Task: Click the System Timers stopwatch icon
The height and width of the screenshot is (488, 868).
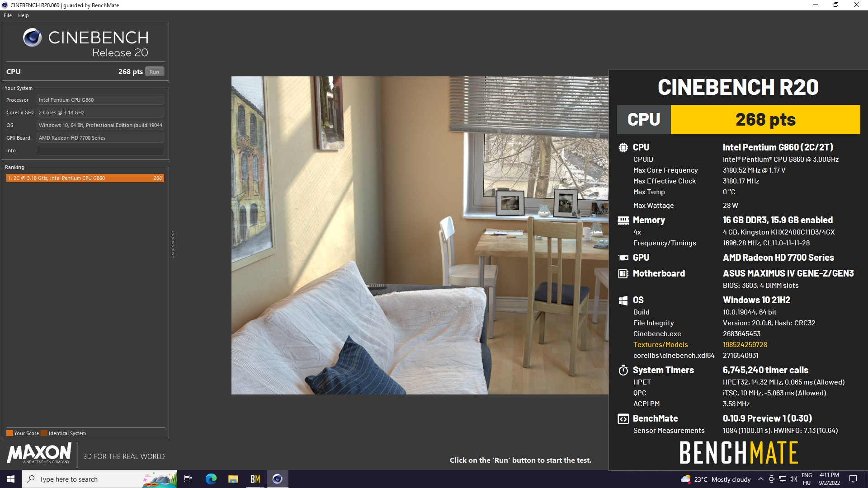Action: point(623,371)
